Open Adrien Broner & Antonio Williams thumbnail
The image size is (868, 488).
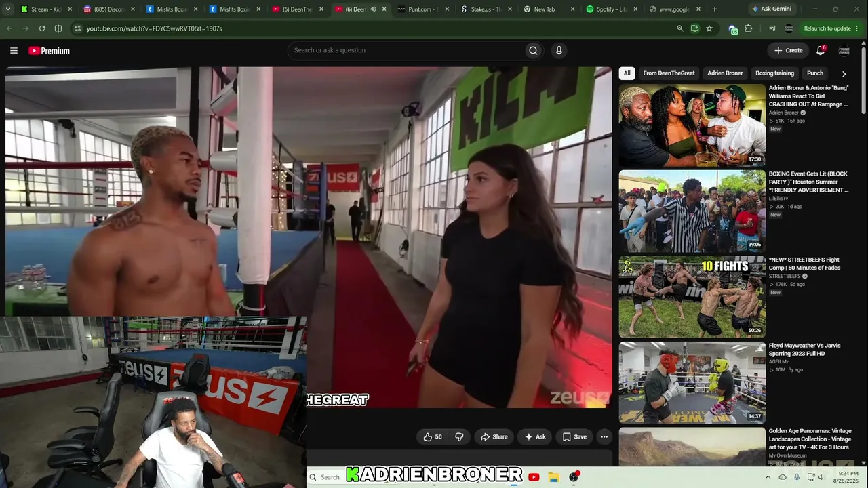[x=692, y=125]
